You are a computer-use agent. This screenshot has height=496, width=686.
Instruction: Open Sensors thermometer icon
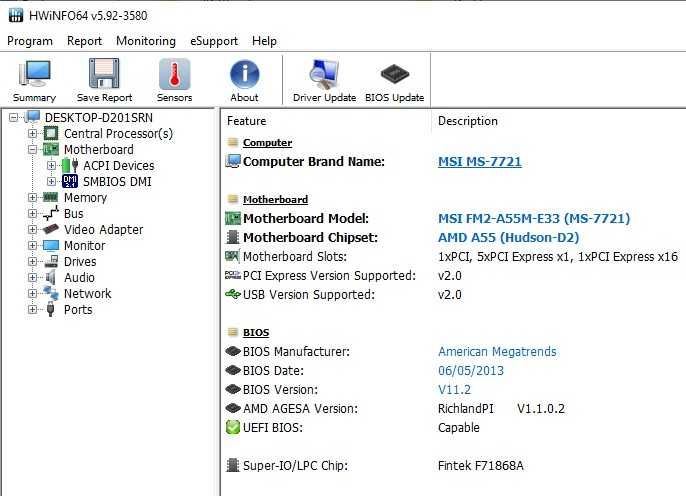(x=174, y=74)
